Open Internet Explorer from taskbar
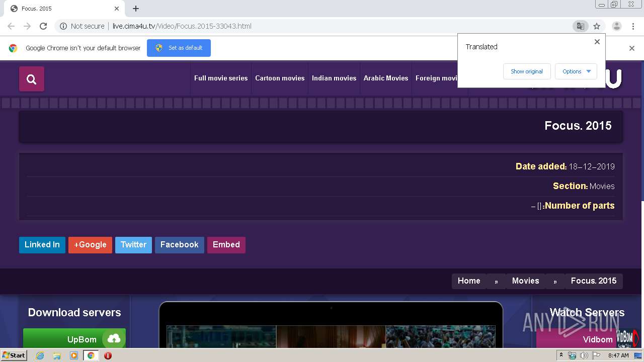The width and height of the screenshot is (644, 362). pos(40,355)
